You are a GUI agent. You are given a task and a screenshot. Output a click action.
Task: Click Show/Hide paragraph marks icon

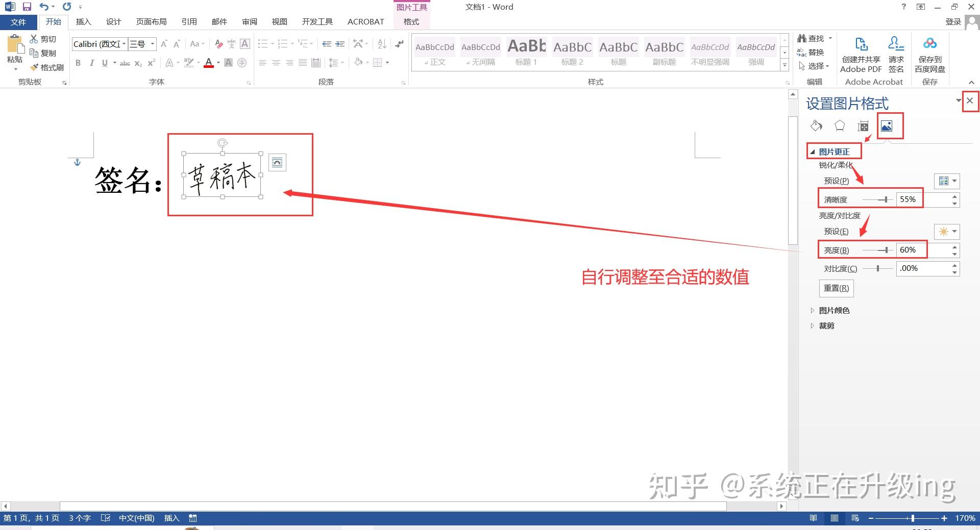(x=400, y=44)
